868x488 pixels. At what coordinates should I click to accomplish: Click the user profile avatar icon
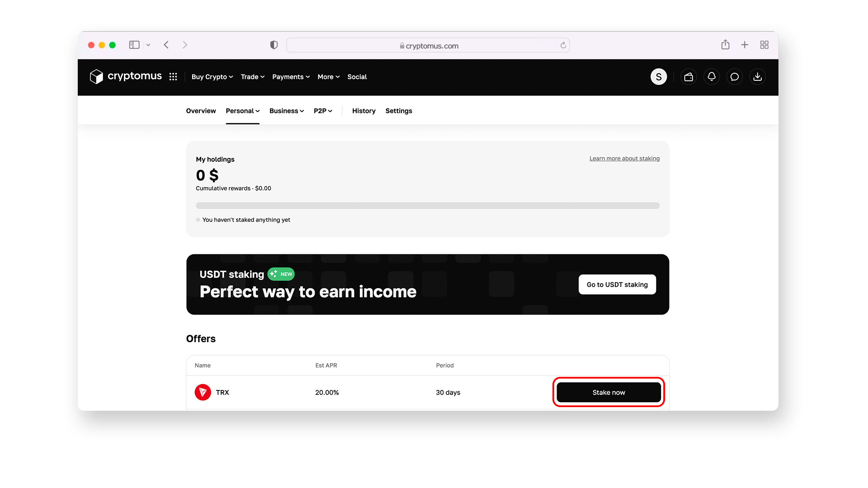tap(659, 77)
